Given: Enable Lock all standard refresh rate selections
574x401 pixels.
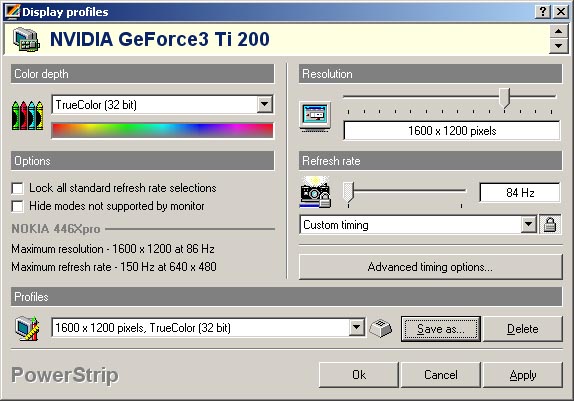Looking at the screenshot, I should click(x=17, y=188).
